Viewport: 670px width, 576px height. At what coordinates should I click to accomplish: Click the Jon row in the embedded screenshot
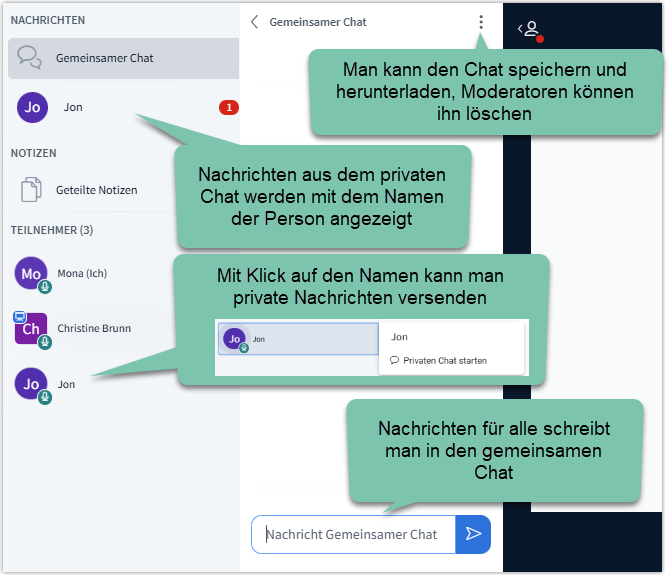[x=297, y=340]
